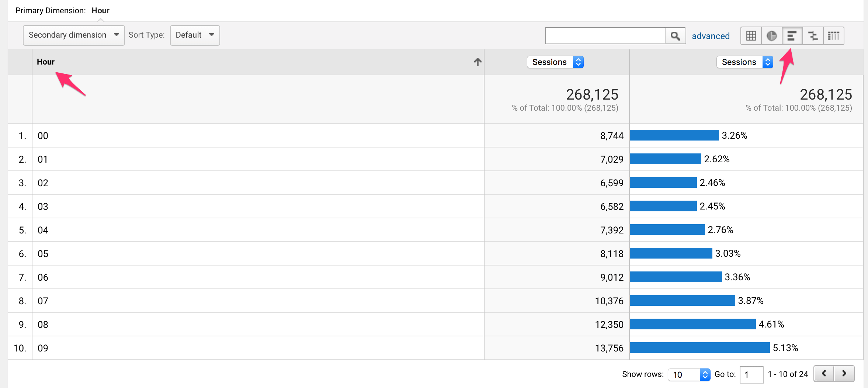Open the pivot table view icon
Image resolution: width=868 pixels, height=388 pixels.
[833, 36]
